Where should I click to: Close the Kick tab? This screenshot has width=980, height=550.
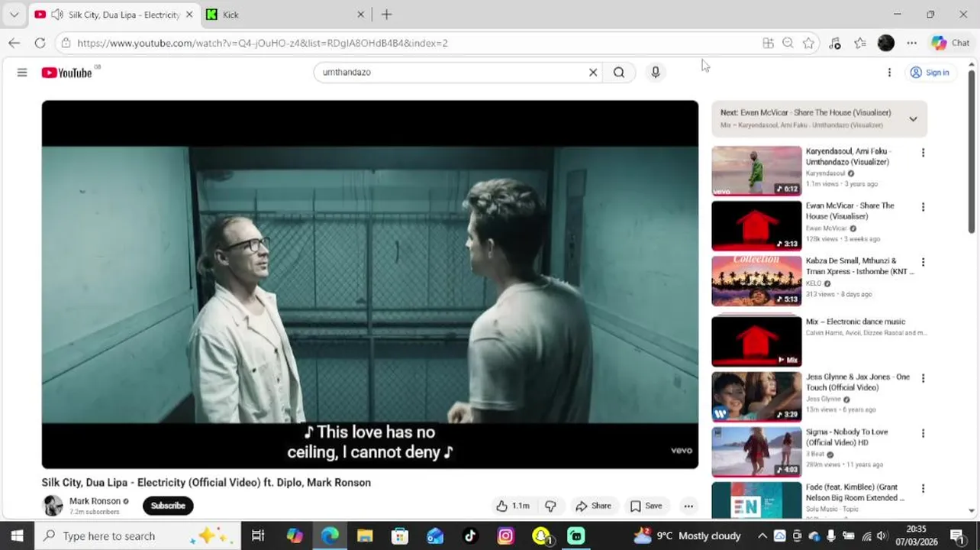click(361, 15)
